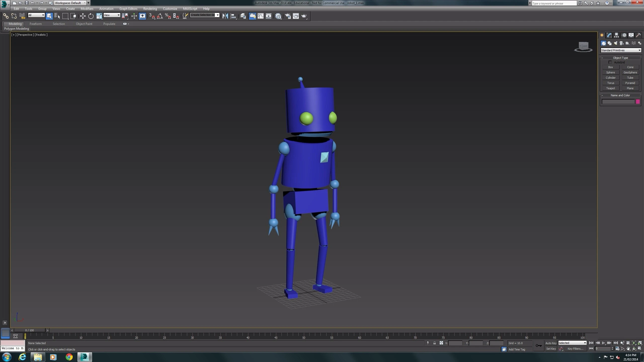
Task: Select the Shapes category in Create panel
Action: (609, 43)
